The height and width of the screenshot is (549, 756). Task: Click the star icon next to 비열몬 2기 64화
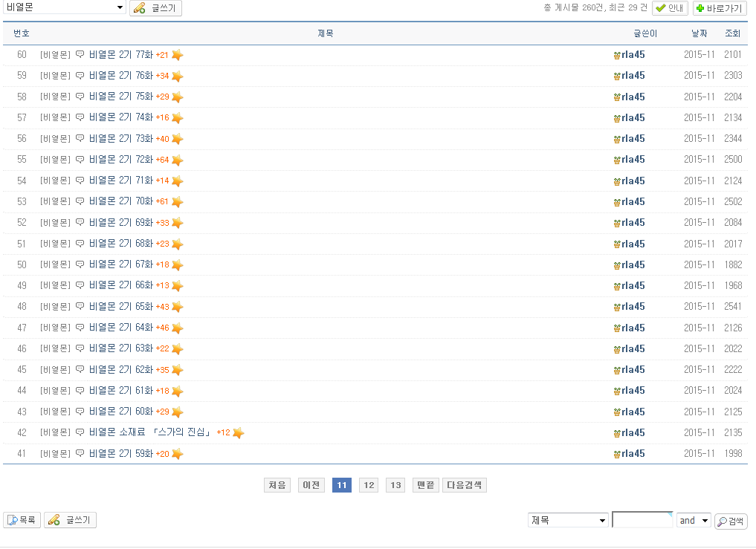[177, 328]
